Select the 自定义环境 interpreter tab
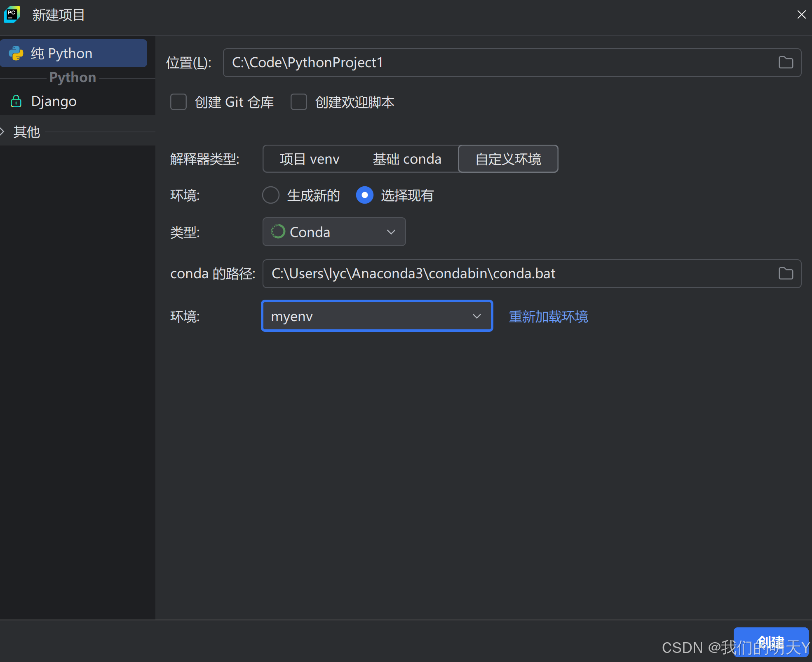 [508, 159]
